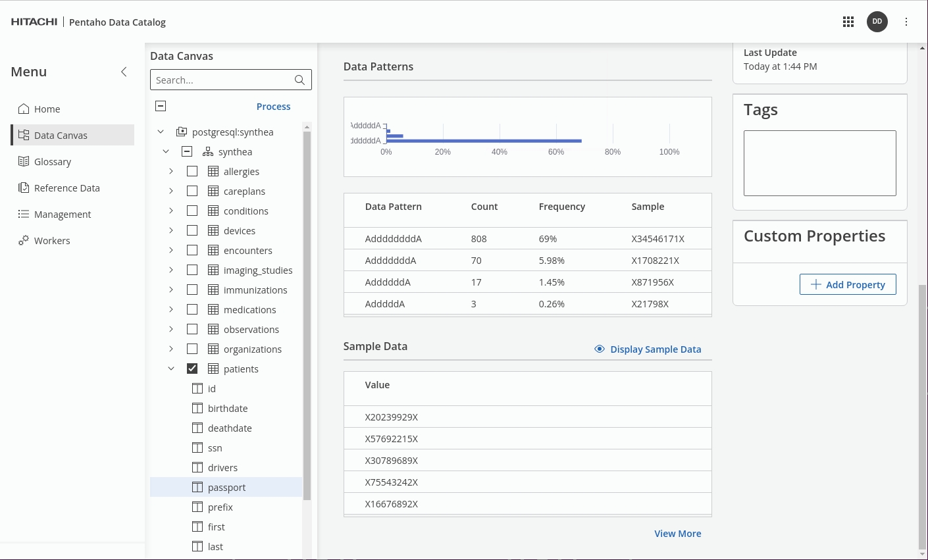This screenshot has width=928, height=560.
Task: Collapse the patients table node
Action: click(171, 369)
